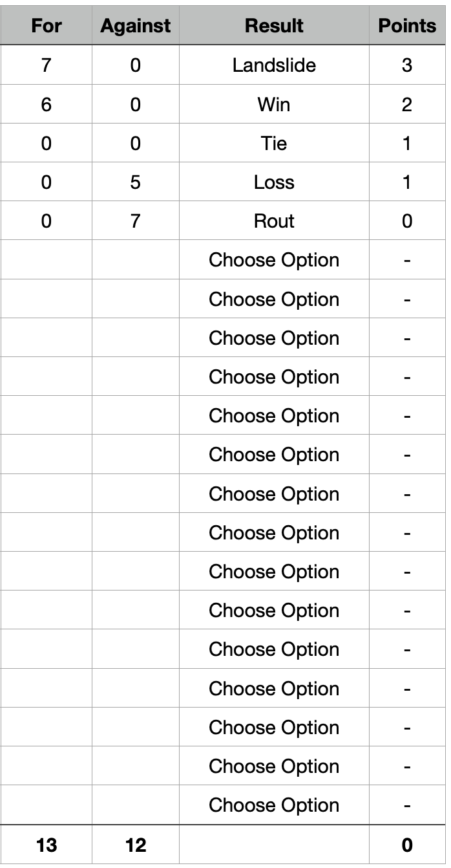Screen dimensions: 451x868
Task: Select the Result column header
Action: (x=274, y=26)
